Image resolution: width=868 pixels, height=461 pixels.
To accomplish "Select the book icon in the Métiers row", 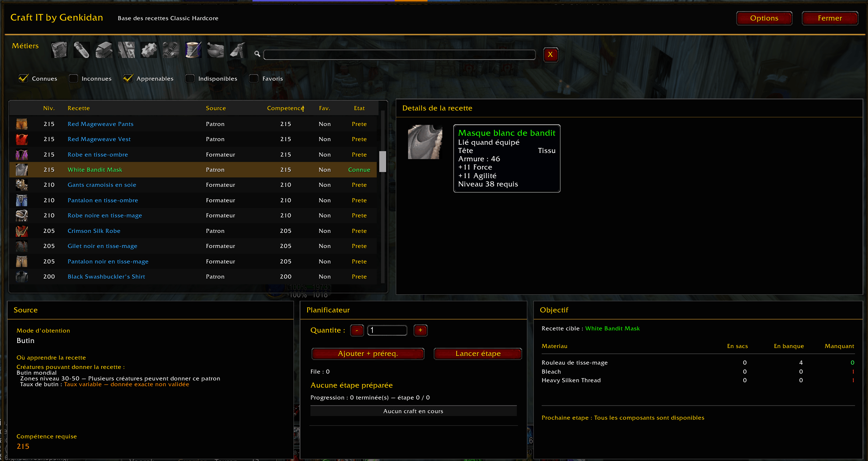I will 59,50.
